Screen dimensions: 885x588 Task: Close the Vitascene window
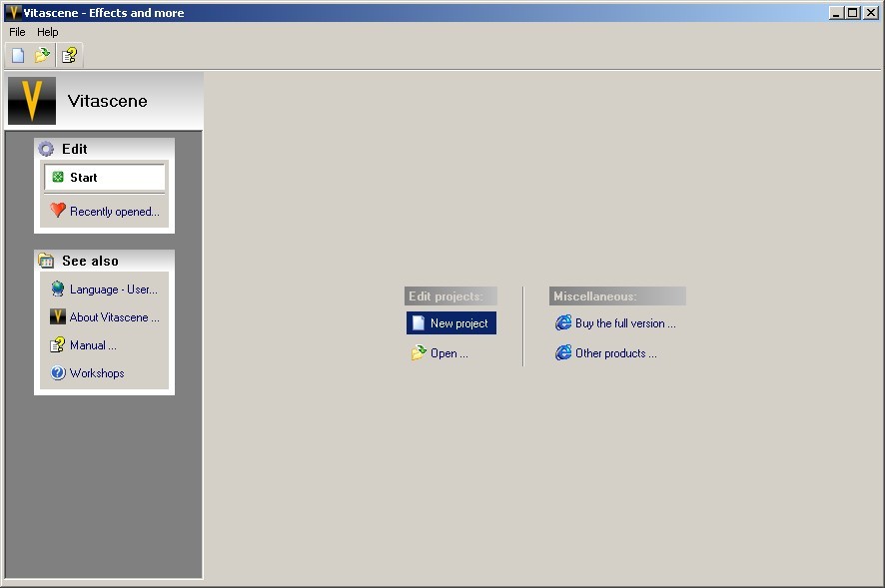tap(870, 12)
